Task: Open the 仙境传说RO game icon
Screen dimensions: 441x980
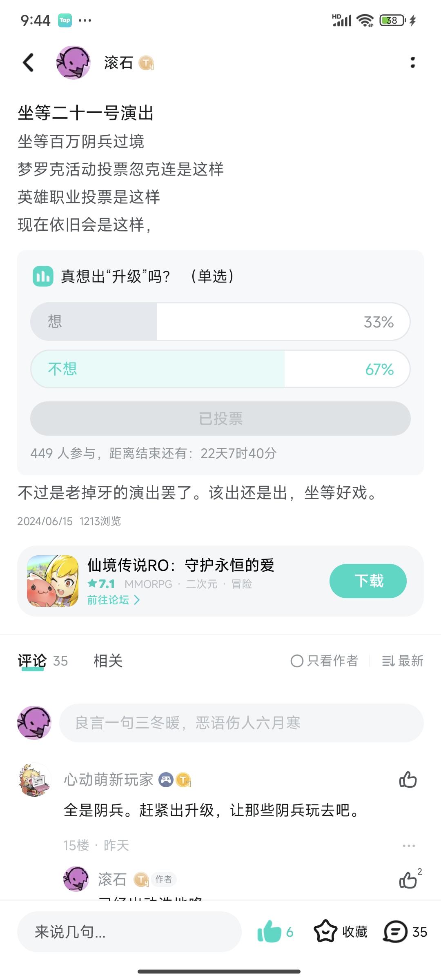Action: (53, 581)
